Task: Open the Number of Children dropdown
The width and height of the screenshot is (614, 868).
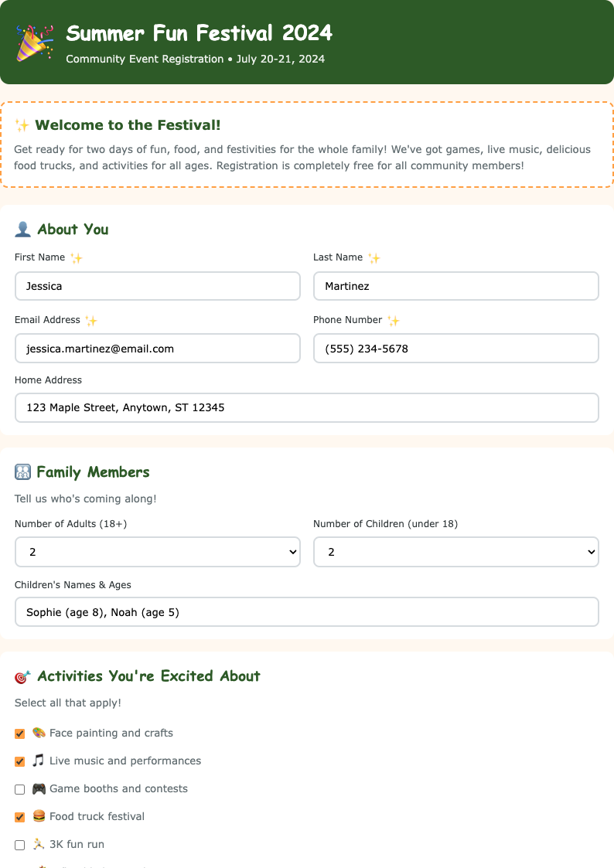Action: 455,552
